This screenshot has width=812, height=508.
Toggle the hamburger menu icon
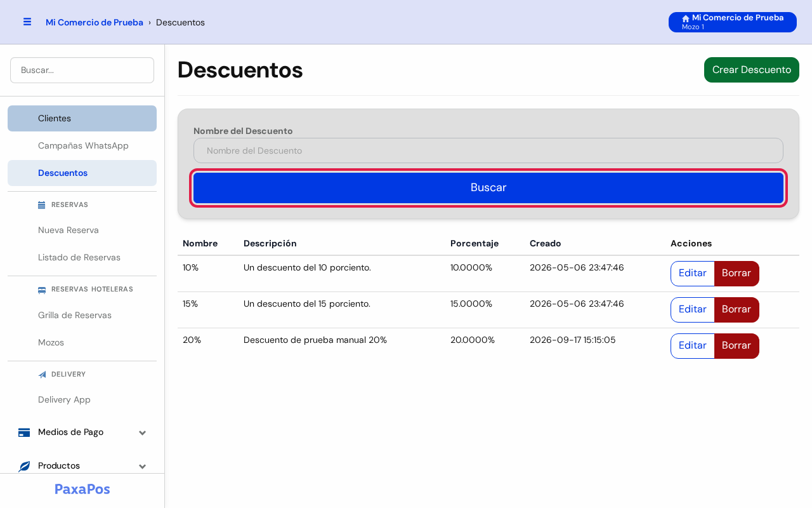point(27,22)
